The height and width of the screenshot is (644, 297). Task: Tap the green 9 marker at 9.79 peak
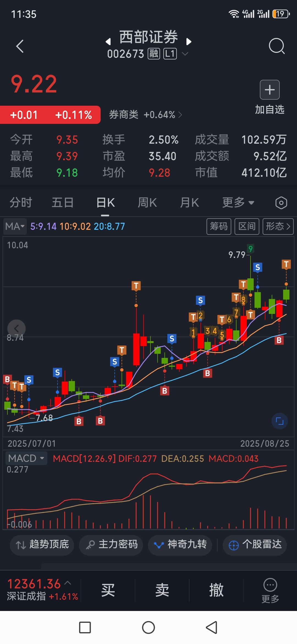tap(250, 249)
